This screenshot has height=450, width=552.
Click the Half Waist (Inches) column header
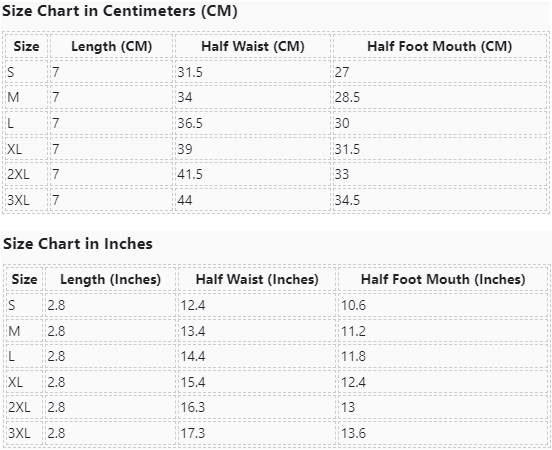(x=257, y=279)
